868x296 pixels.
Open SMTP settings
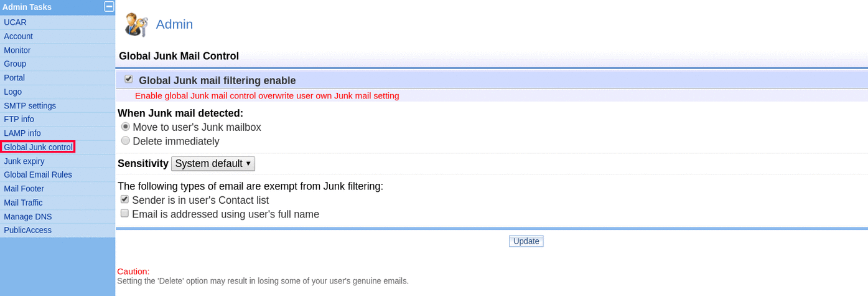(x=30, y=105)
